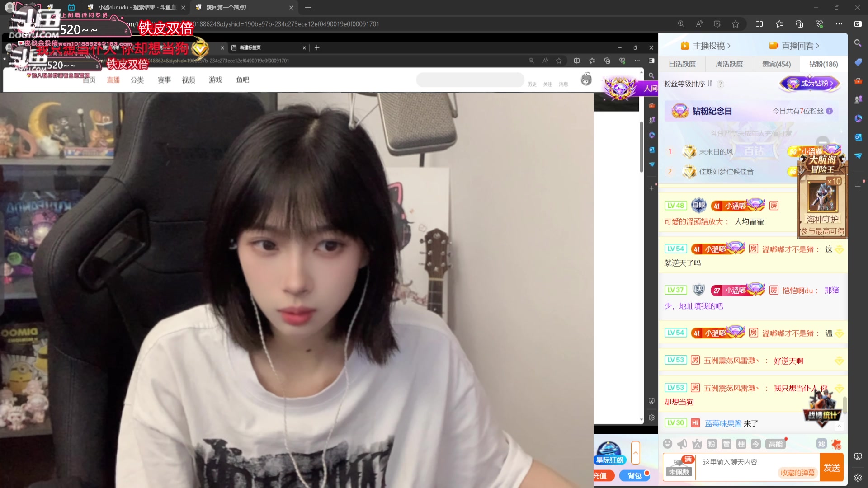The height and width of the screenshot is (488, 868).
Task: Expand today's fans arrow in 钻粉纪念日
Action: [830, 111]
